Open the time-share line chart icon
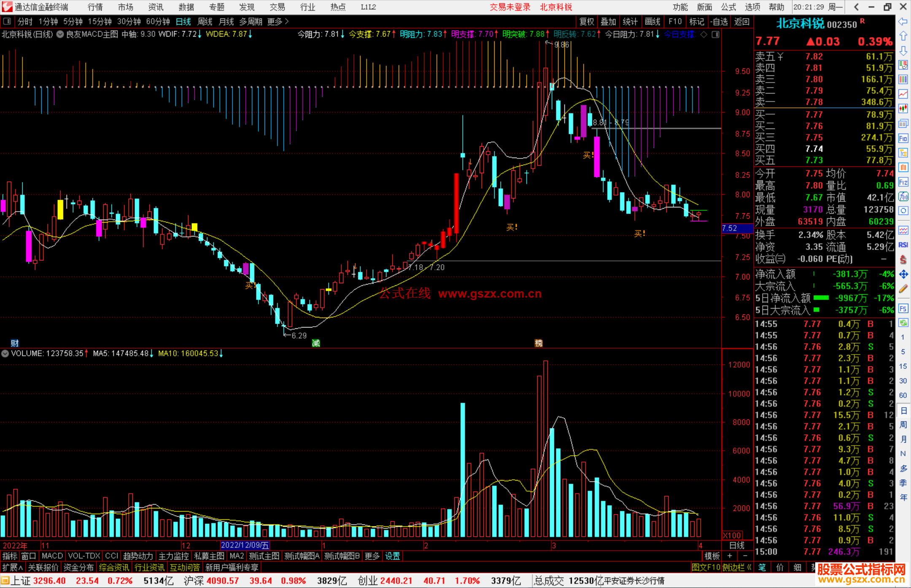 click(x=903, y=94)
